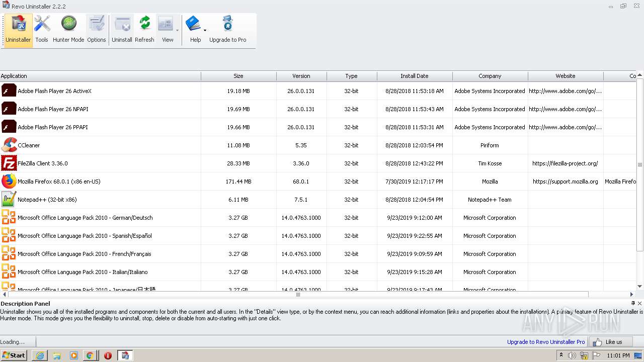This screenshot has height=362, width=644.
Task: Open the Windows Start menu
Action: (14, 355)
